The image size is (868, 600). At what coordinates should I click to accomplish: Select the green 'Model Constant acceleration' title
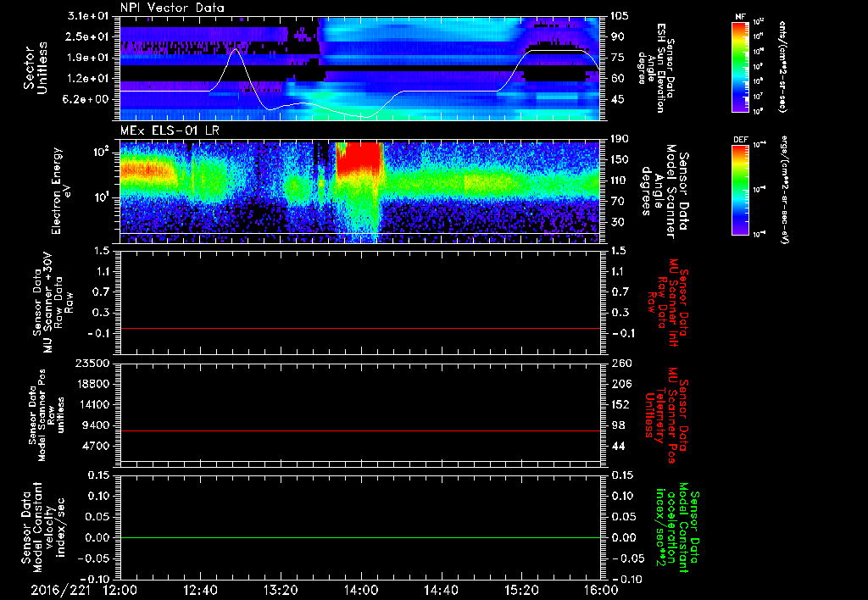coord(677,525)
